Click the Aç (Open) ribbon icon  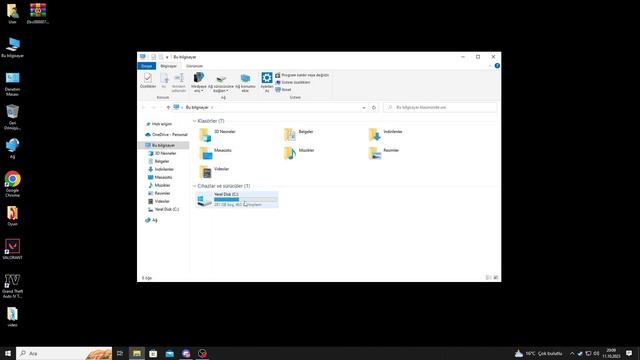(164, 80)
